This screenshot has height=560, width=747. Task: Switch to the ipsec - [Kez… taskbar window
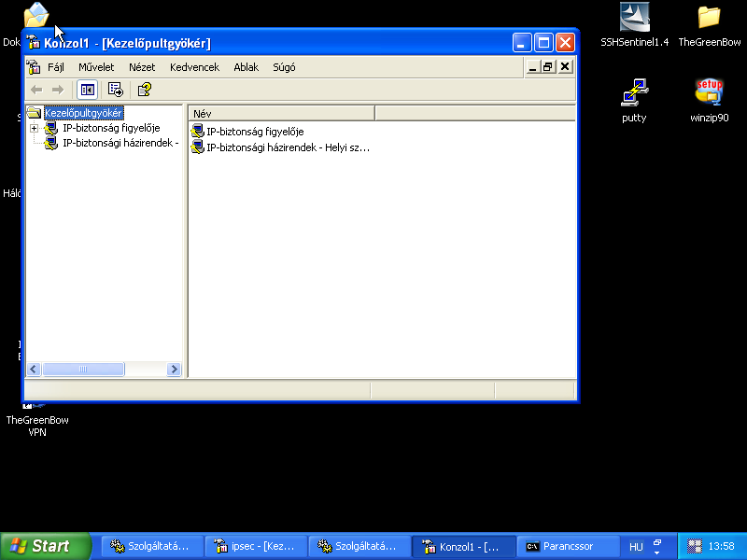[256, 546]
